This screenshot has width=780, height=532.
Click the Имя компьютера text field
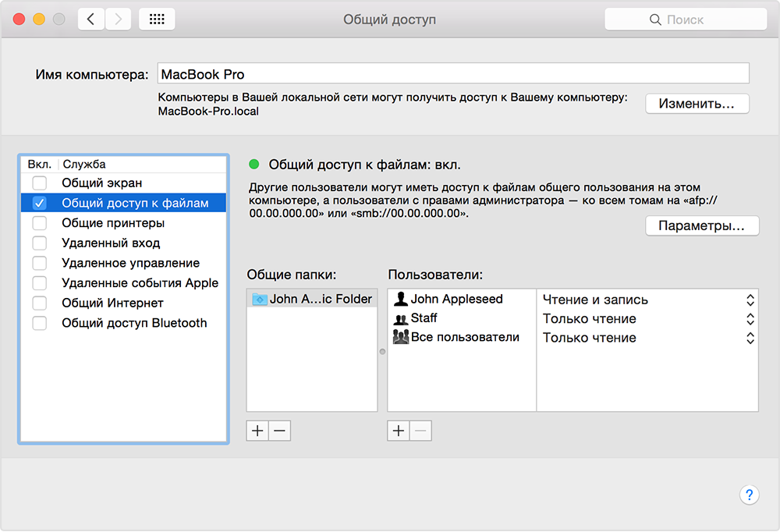click(x=452, y=74)
